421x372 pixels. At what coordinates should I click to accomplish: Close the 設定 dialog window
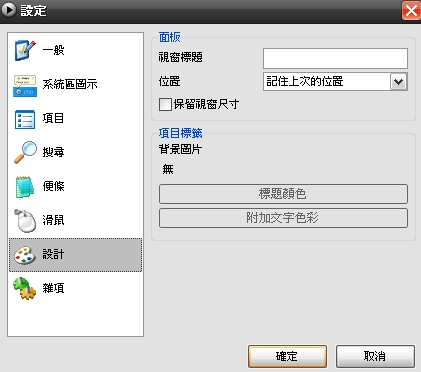point(411,11)
